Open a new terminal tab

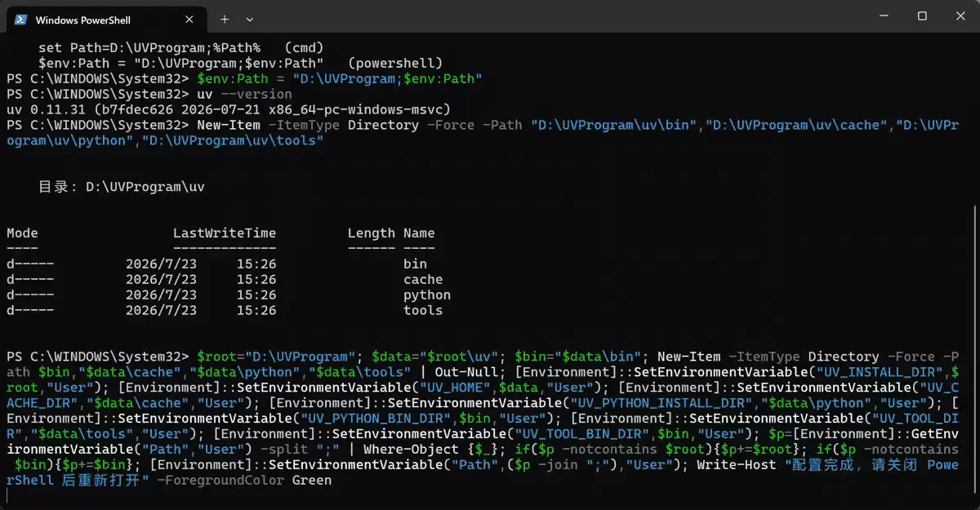point(225,19)
